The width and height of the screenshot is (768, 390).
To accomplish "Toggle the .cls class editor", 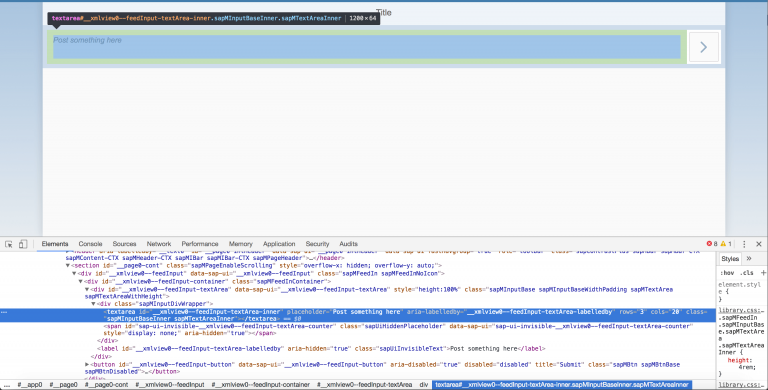I will (x=747, y=273).
